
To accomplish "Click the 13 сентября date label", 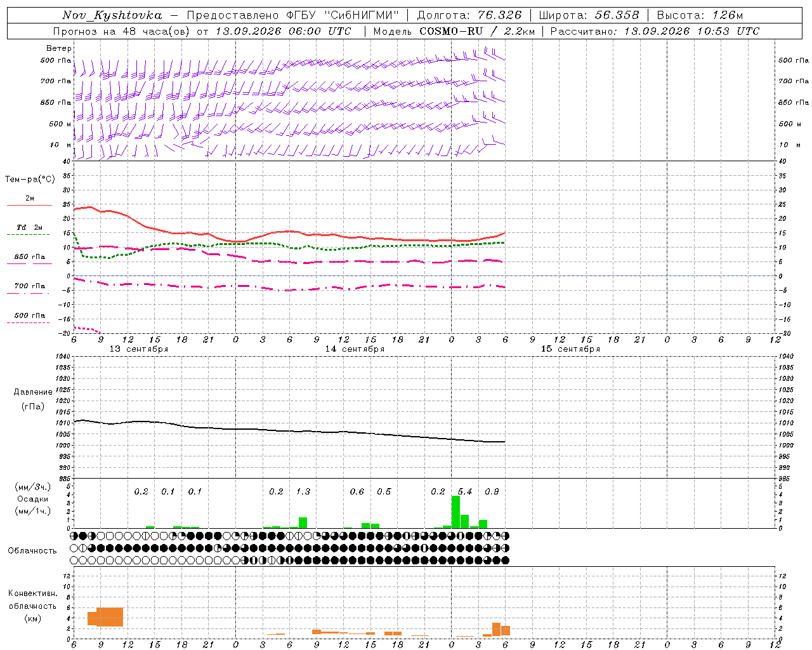I will coord(139,349).
